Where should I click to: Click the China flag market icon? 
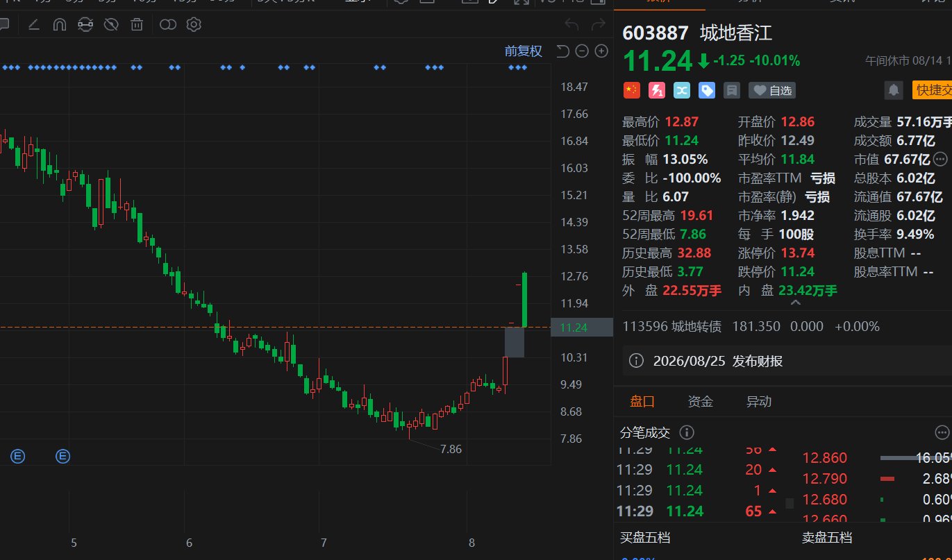click(x=631, y=90)
